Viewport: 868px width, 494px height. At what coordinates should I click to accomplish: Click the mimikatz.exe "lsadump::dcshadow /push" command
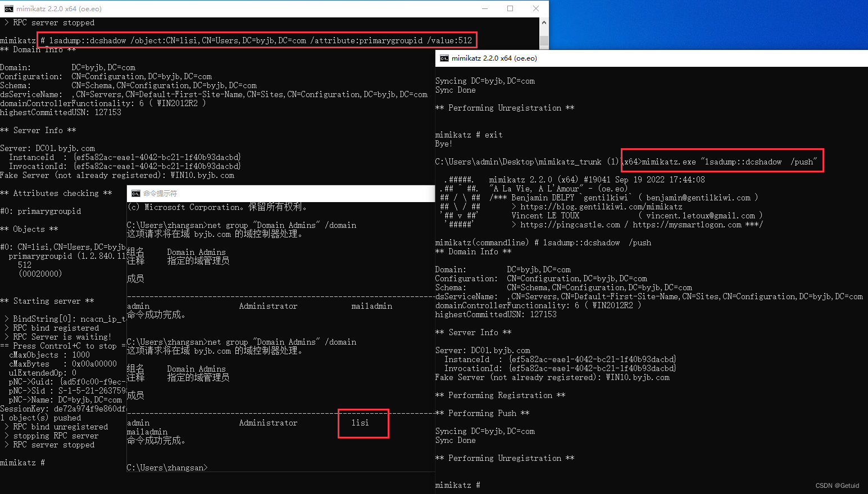(x=729, y=162)
